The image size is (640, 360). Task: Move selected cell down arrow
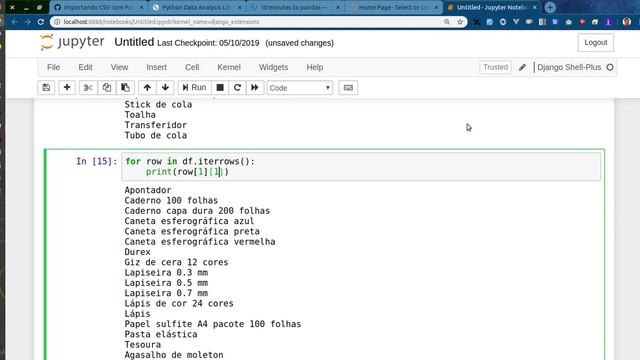[165, 88]
